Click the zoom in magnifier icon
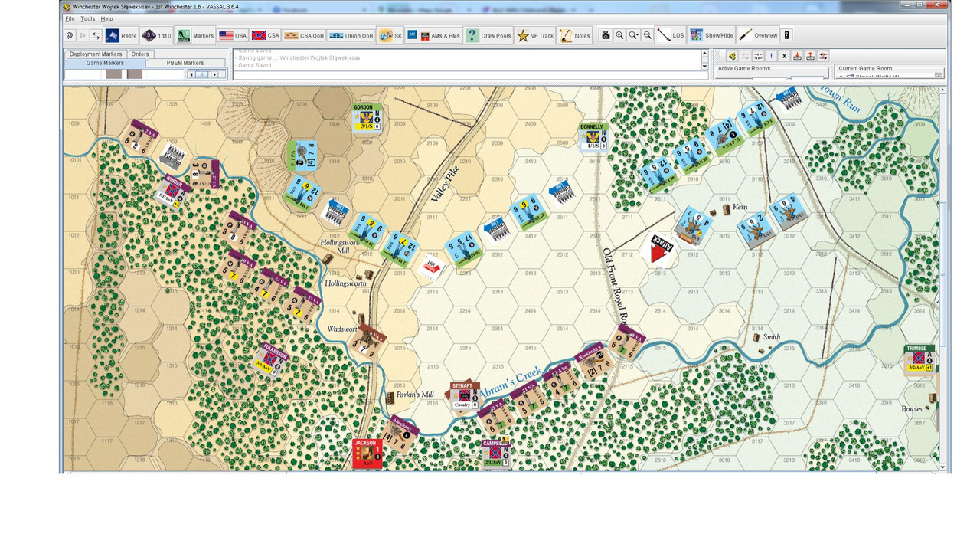 tap(619, 35)
